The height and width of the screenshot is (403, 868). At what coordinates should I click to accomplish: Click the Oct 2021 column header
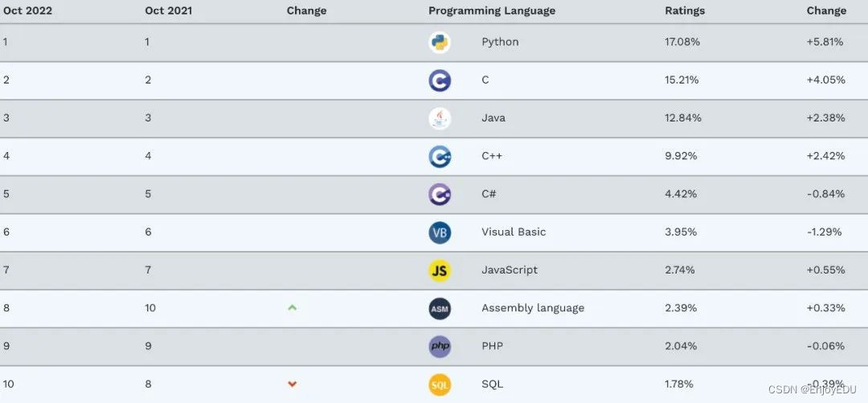(170, 10)
